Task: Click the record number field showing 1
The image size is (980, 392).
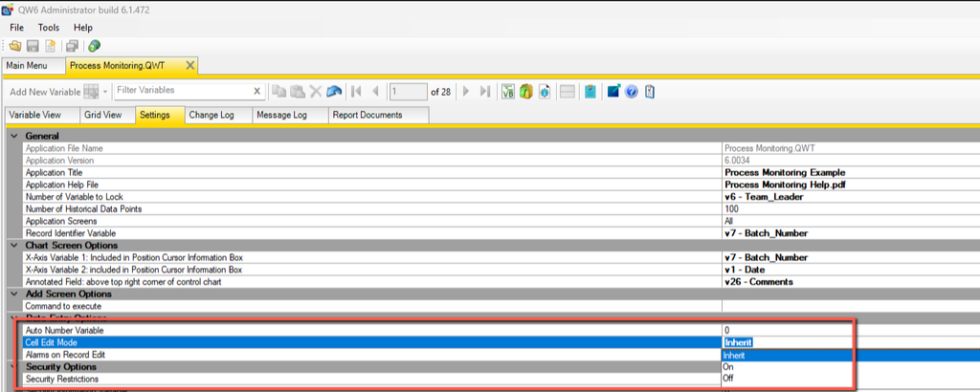Action: 408,92
